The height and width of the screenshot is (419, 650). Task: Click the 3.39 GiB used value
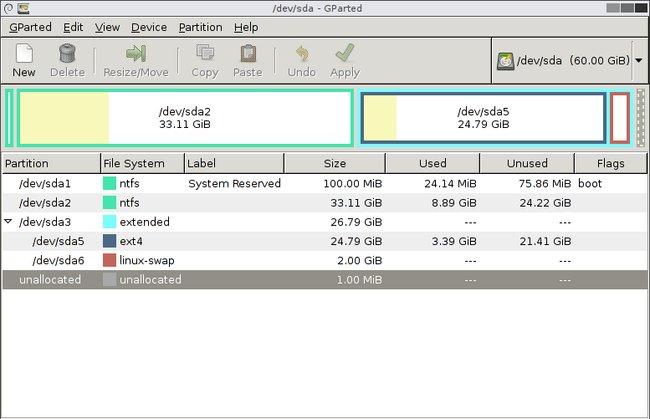coord(454,241)
